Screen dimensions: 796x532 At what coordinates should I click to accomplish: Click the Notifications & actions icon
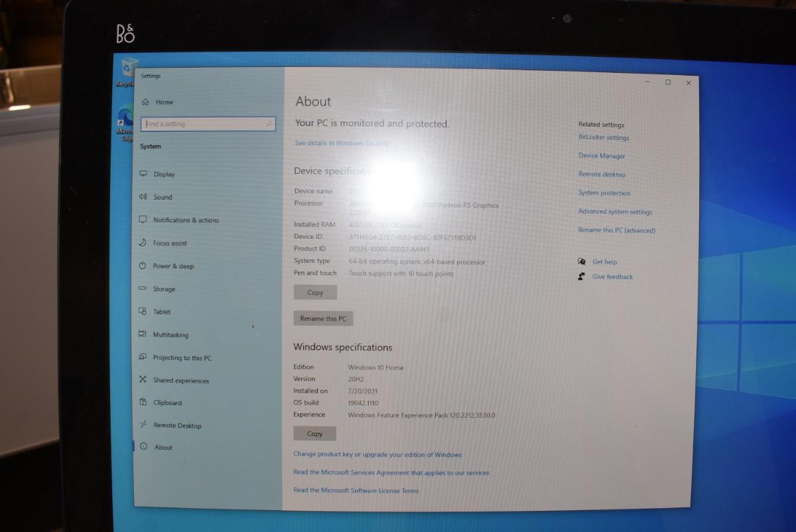[x=143, y=220]
